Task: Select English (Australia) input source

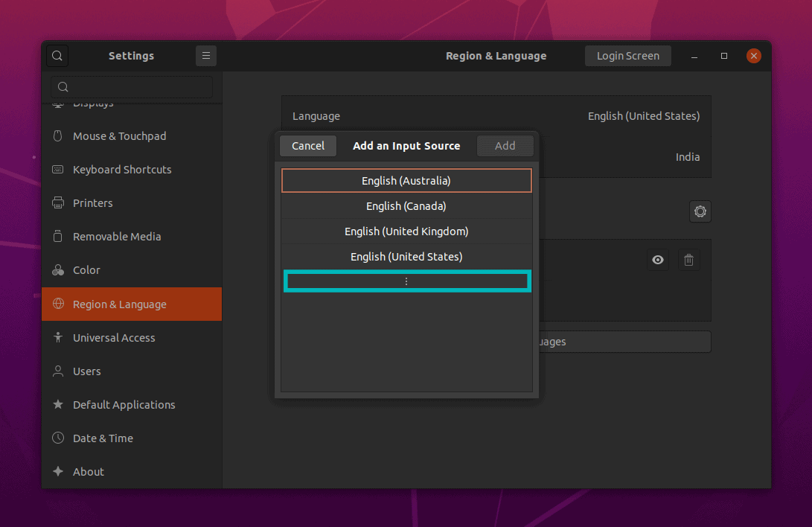Action: (406, 181)
